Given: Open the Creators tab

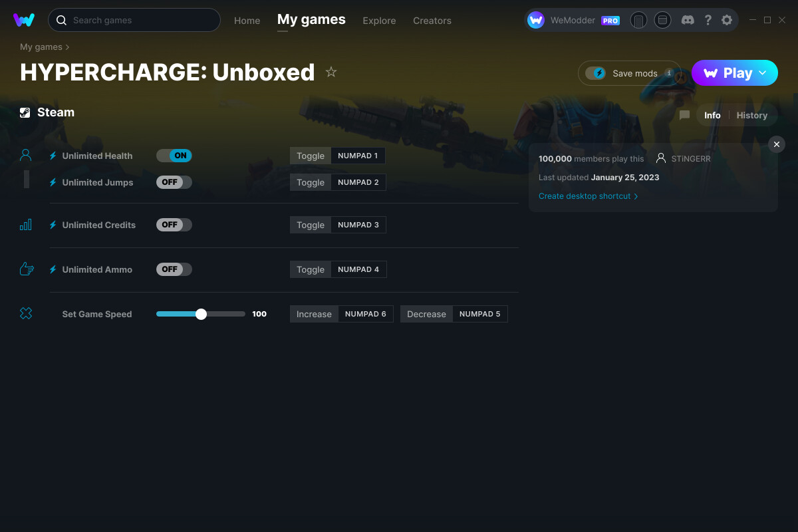Looking at the screenshot, I should pyautogui.click(x=432, y=21).
